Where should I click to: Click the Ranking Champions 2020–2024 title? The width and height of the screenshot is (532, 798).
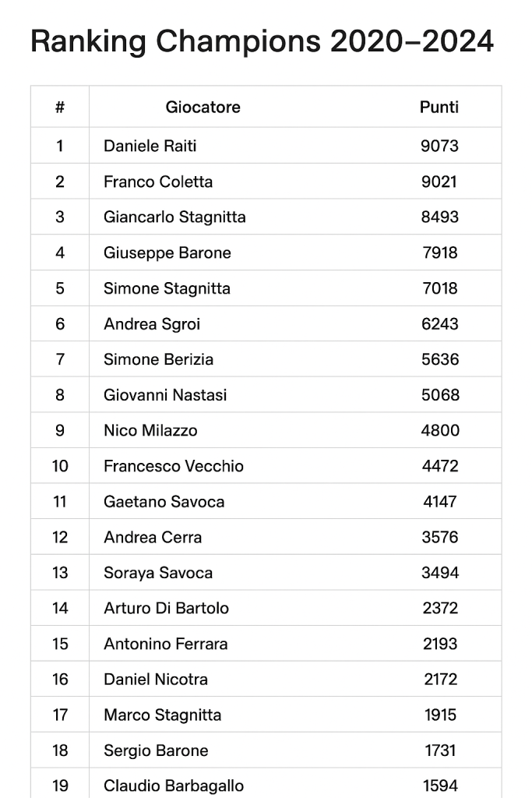pyautogui.click(x=262, y=41)
